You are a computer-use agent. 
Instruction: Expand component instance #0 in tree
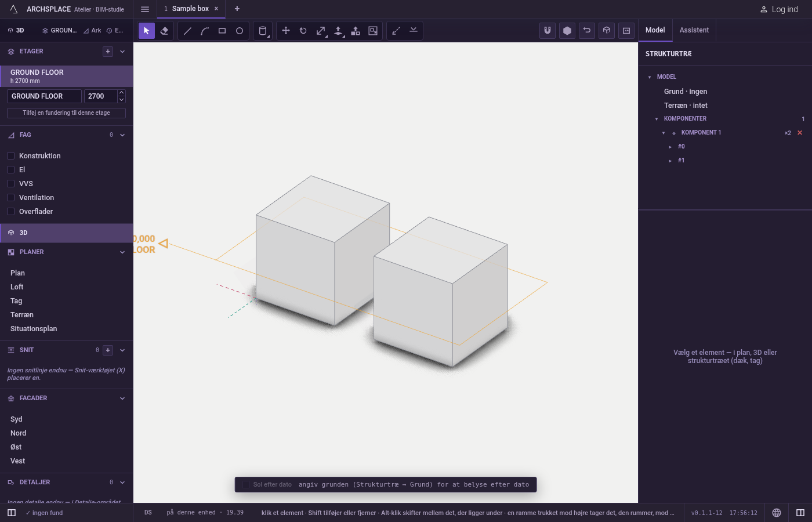pyautogui.click(x=670, y=147)
